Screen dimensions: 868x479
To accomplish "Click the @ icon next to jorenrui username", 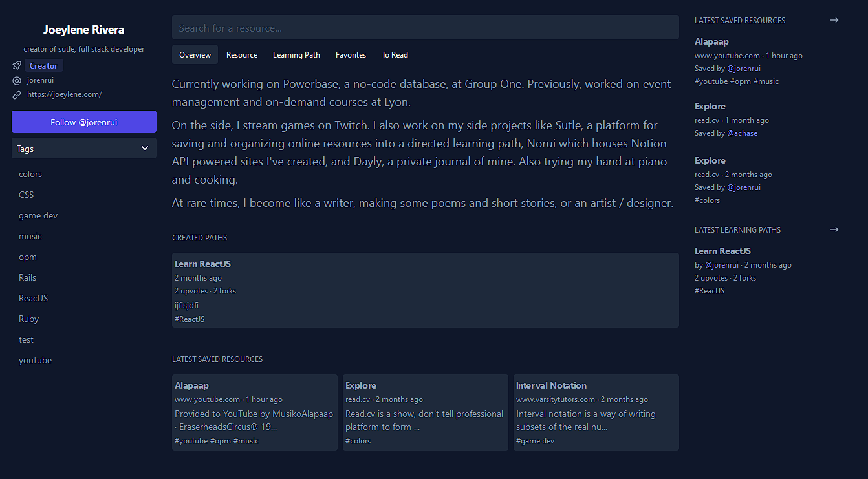I will click(x=16, y=80).
